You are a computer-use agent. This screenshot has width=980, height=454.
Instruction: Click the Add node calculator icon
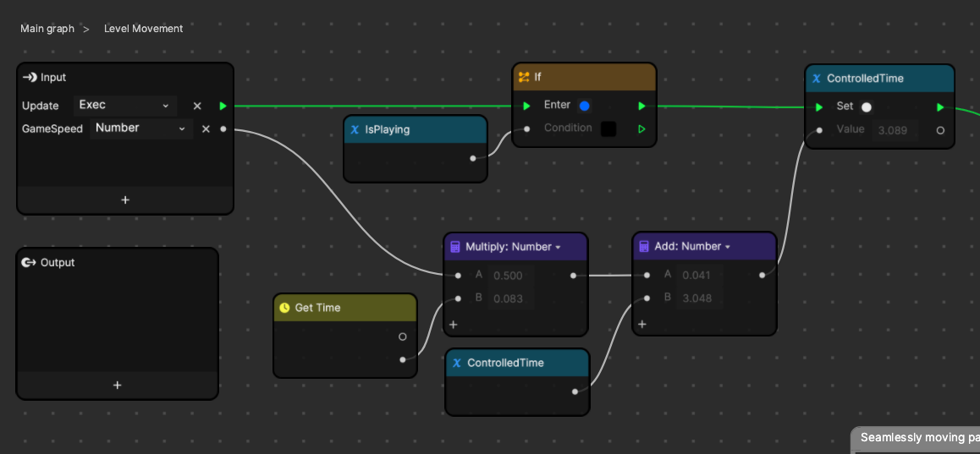coord(644,247)
